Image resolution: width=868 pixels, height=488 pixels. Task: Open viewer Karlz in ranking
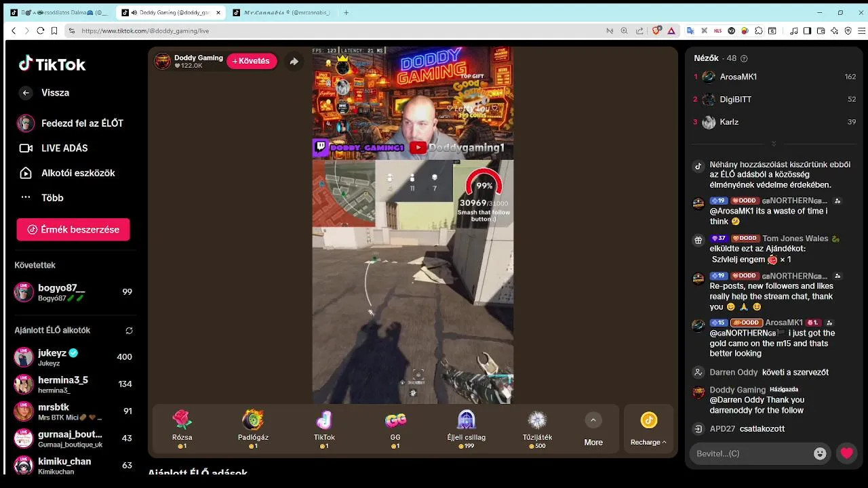(774, 122)
